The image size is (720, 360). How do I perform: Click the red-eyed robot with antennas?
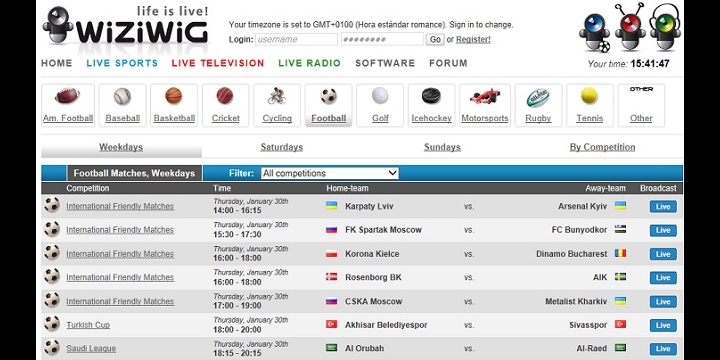pos(630,28)
